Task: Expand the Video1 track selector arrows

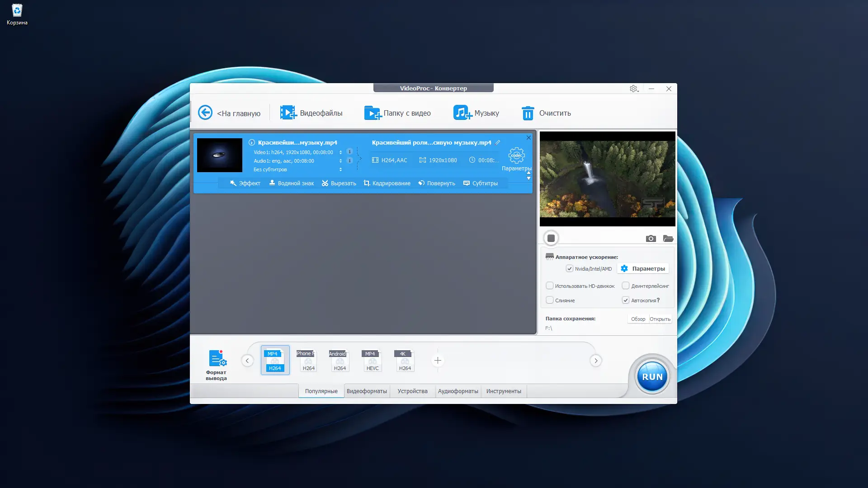Action: coord(340,152)
